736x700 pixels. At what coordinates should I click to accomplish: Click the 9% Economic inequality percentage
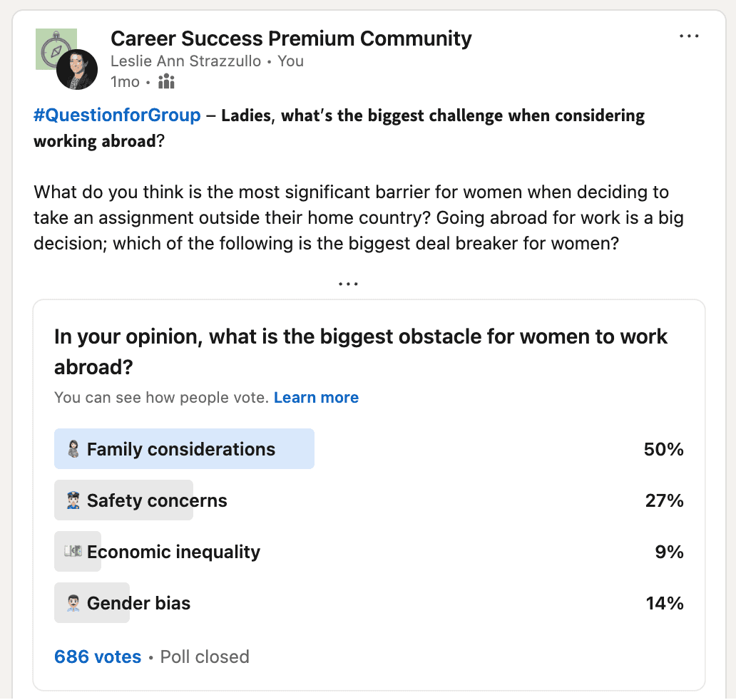point(669,552)
